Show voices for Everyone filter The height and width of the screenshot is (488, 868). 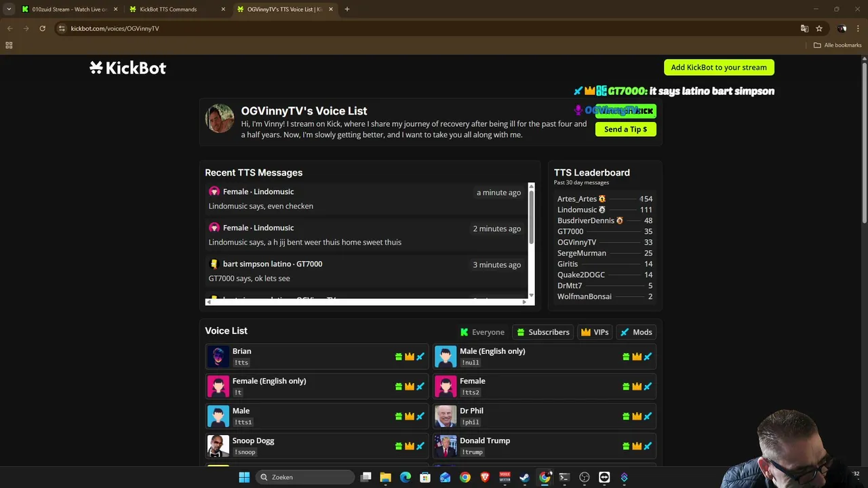482,332
